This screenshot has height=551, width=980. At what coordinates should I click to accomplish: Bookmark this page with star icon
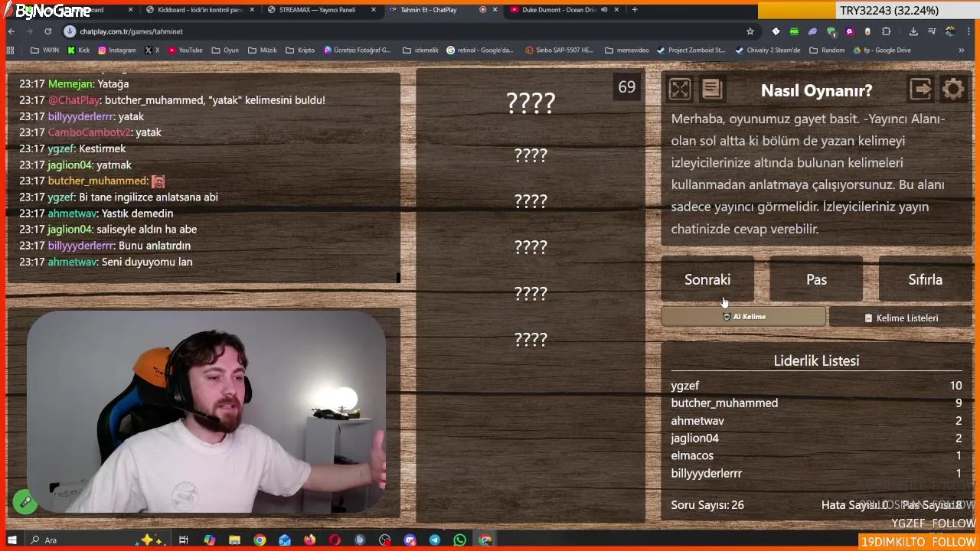click(750, 31)
